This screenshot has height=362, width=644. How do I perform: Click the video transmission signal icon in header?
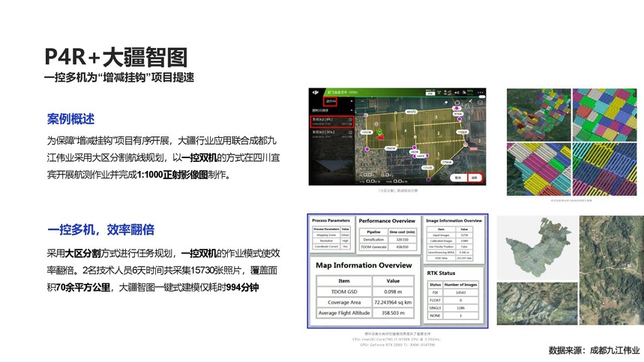click(457, 92)
